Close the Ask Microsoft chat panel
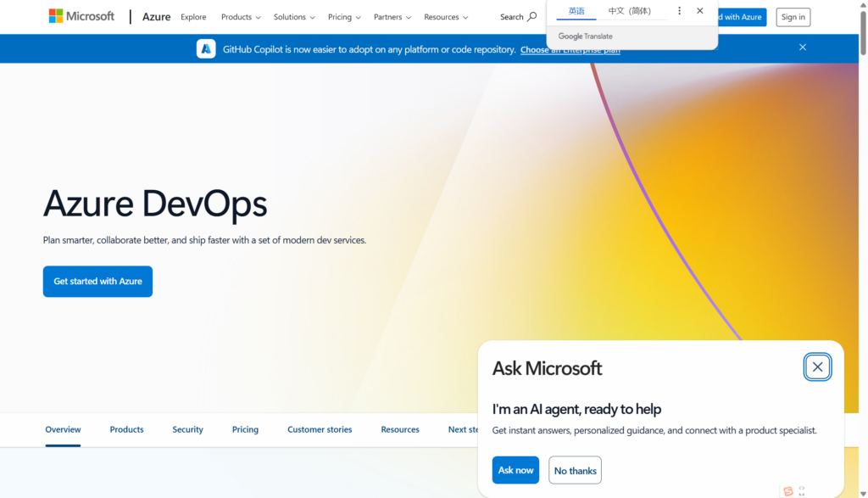Viewport: 868px width, 498px height. tap(817, 367)
